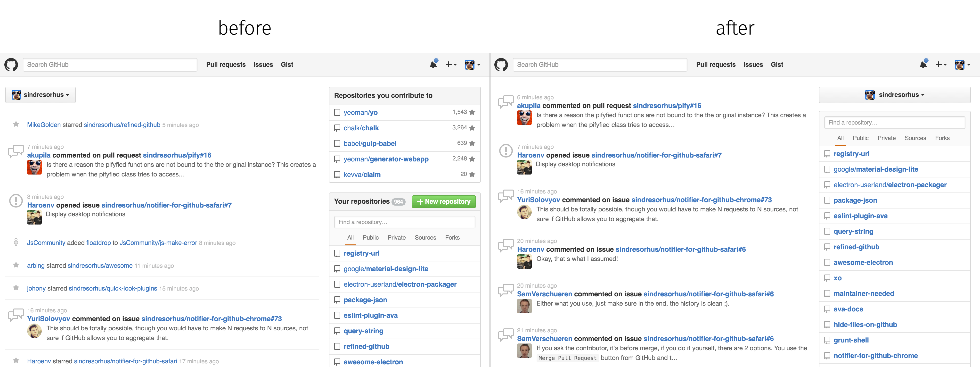Image resolution: width=980 pixels, height=367 pixels.
Task: Click star icon next to yeoman/yo
Action: tap(472, 112)
